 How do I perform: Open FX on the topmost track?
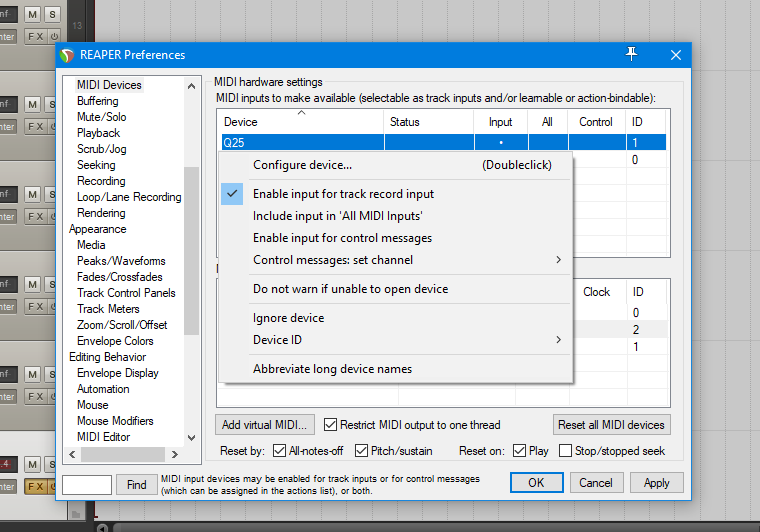(x=33, y=37)
